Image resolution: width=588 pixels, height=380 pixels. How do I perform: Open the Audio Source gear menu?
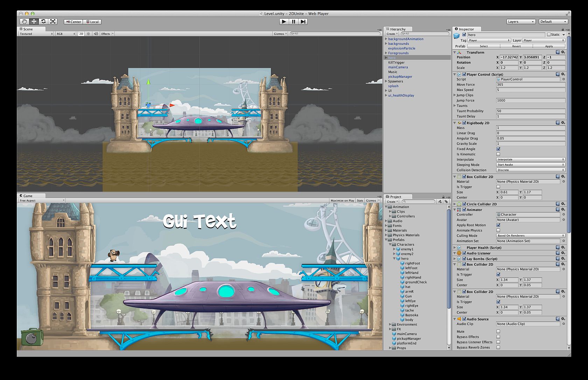563,319
